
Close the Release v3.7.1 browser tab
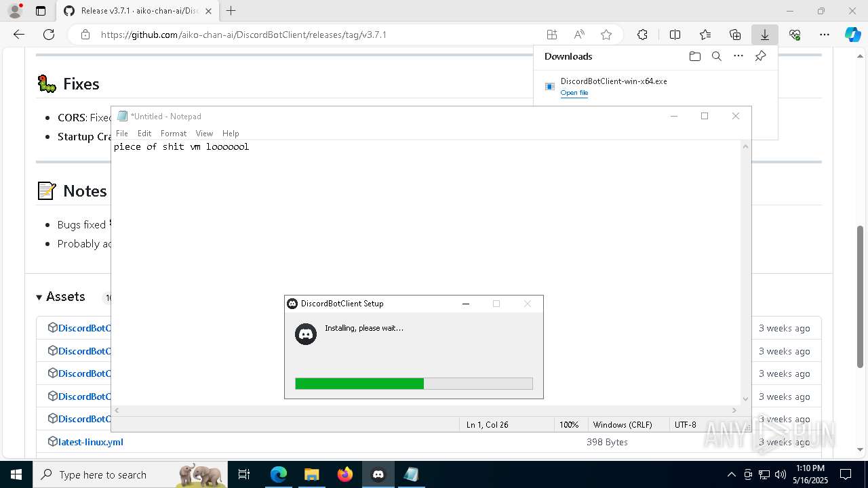(x=208, y=11)
